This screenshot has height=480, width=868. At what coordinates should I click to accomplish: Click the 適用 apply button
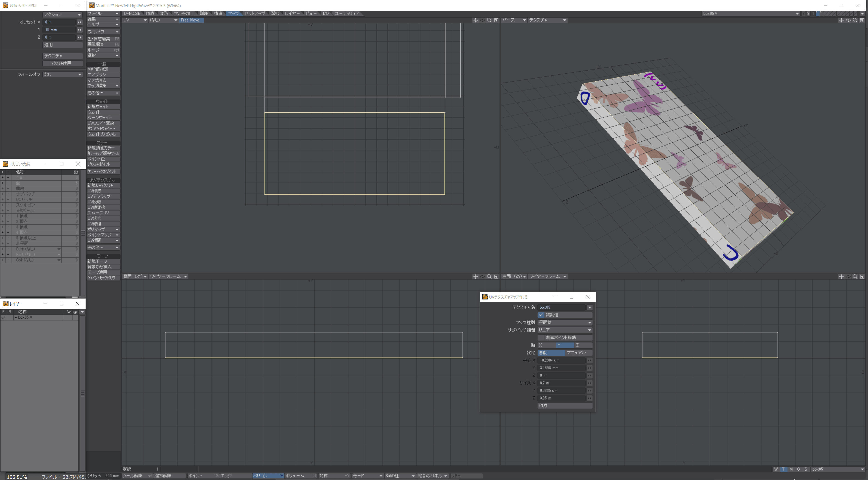point(62,45)
